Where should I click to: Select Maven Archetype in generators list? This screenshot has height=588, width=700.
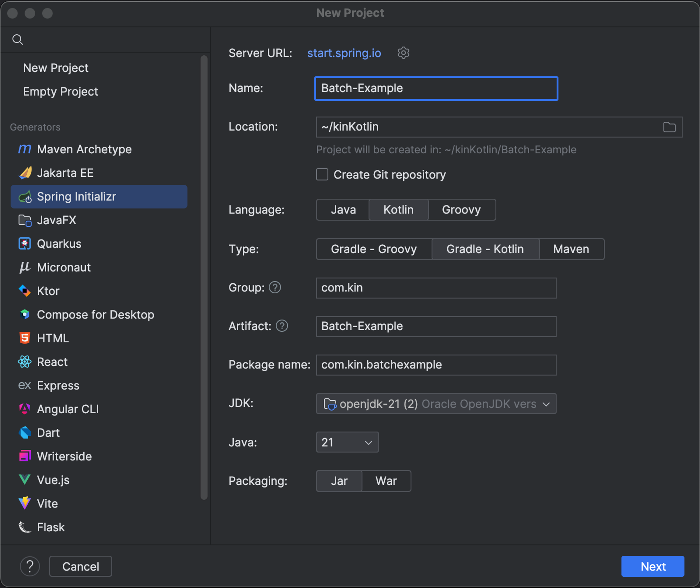coord(84,149)
